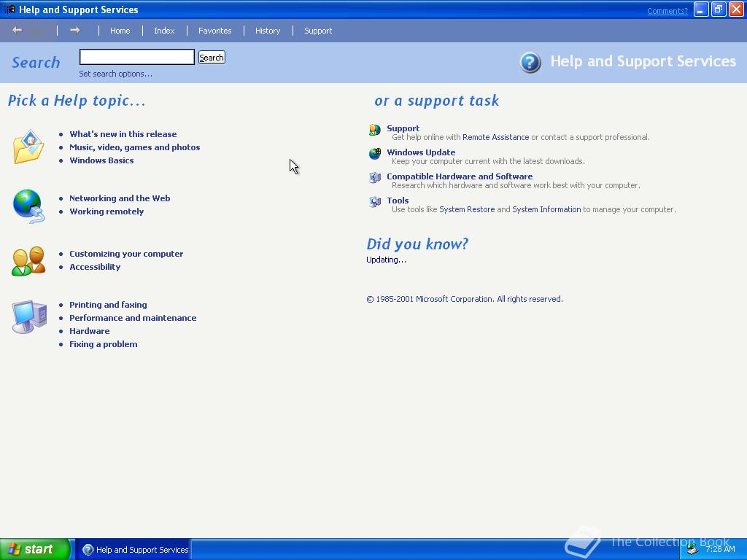Click the two-users icon beside Customizing your computer
This screenshot has width=747, height=560.
coord(28,261)
